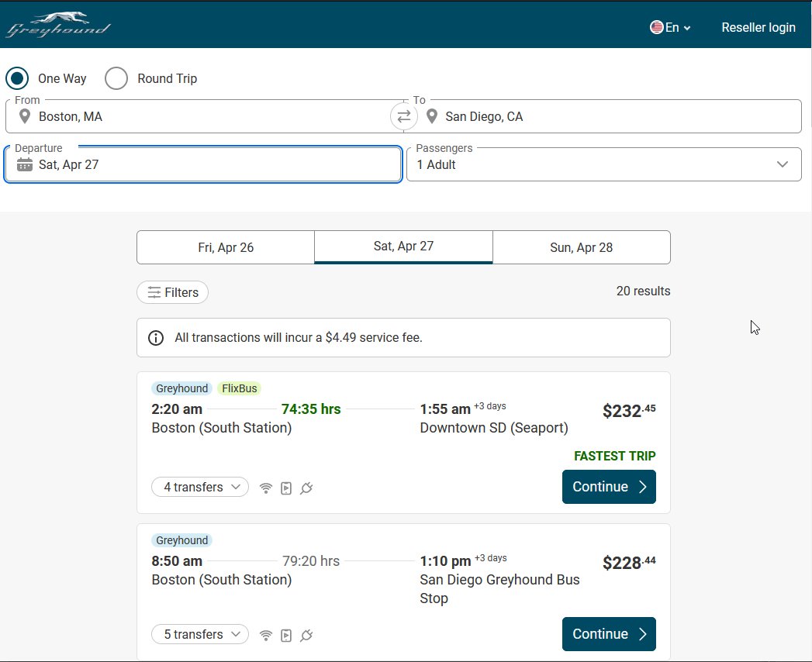Click Downtown SD (Seaport) destination
The width and height of the screenshot is (812, 662).
coord(494,428)
